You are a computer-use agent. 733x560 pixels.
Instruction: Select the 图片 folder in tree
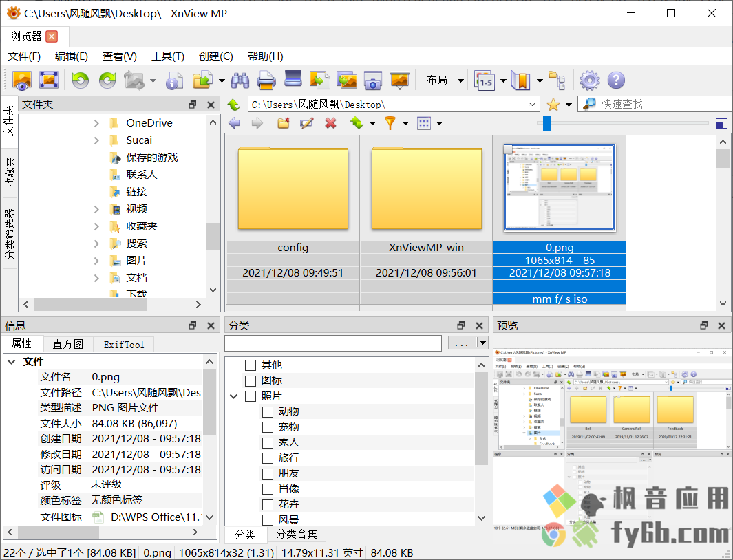coord(136,261)
